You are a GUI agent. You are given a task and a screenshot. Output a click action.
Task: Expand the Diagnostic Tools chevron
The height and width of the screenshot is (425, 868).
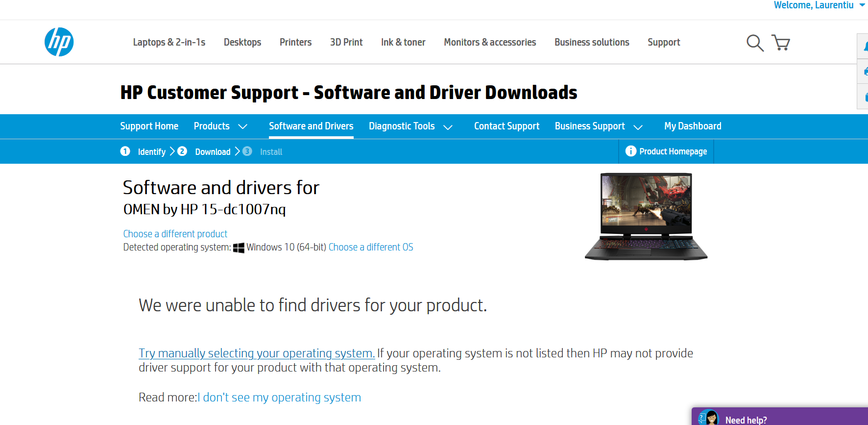click(448, 127)
